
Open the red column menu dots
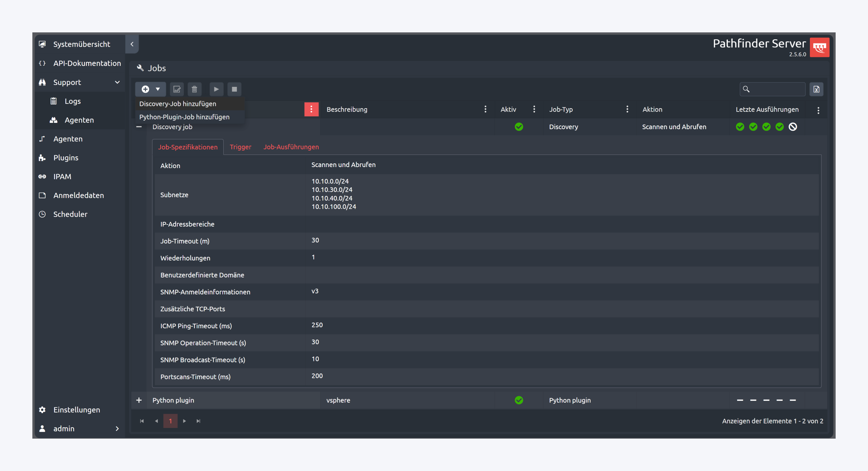click(311, 109)
